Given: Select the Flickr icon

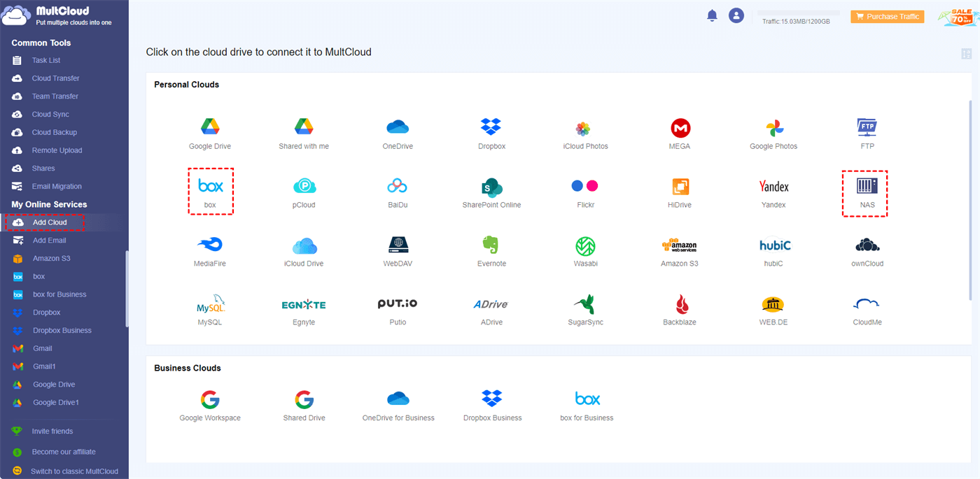Looking at the screenshot, I should tap(584, 186).
